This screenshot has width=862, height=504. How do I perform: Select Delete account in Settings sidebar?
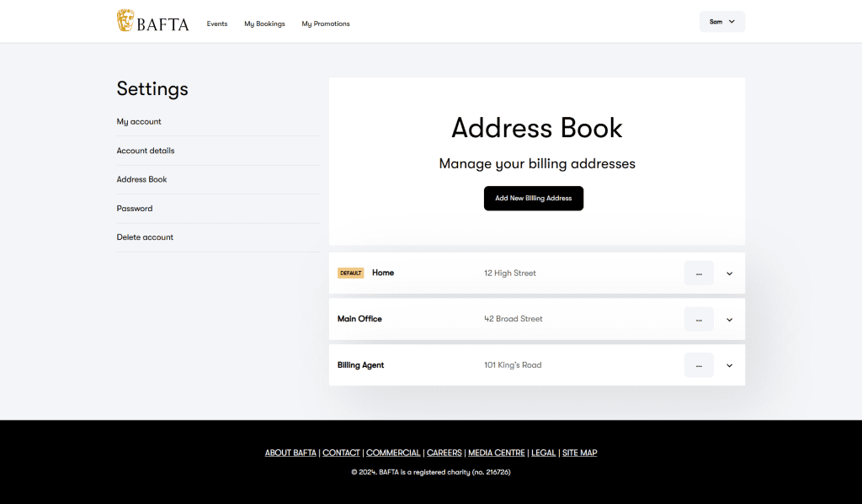[145, 237]
